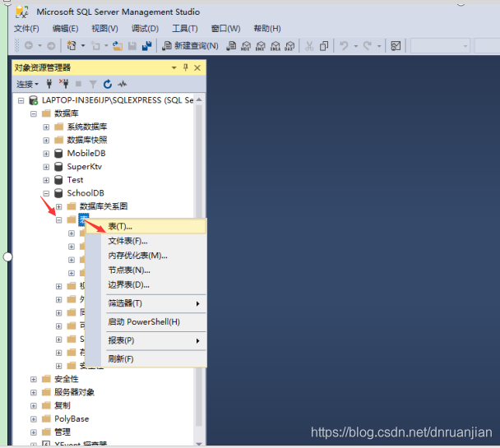
Task: Click the refresh icon in Object Explorer toolbar
Action: [108, 84]
